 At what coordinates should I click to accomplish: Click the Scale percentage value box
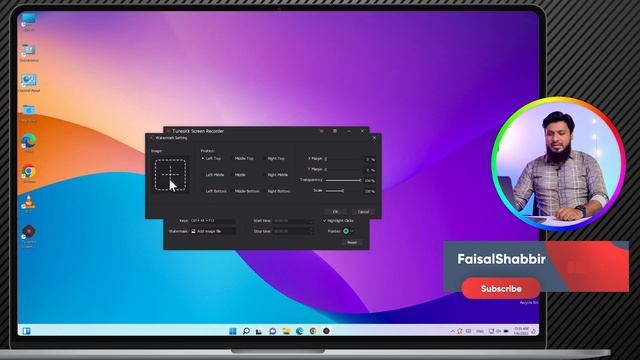370,191
